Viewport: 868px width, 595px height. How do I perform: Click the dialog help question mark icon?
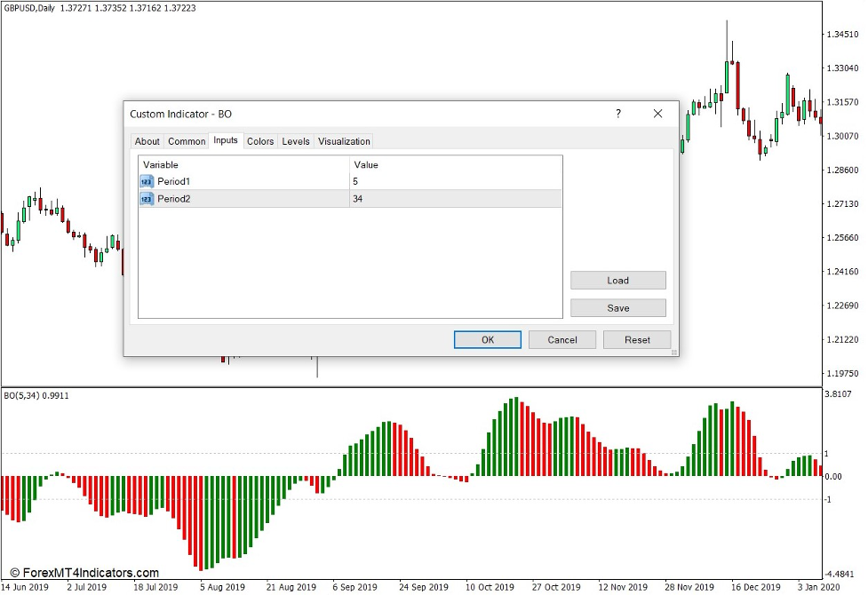pos(618,114)
